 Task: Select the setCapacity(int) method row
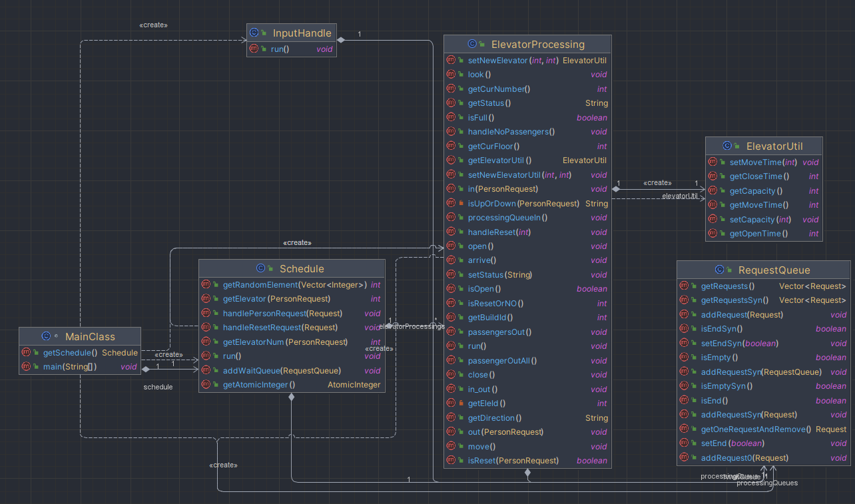coord(764,219)
